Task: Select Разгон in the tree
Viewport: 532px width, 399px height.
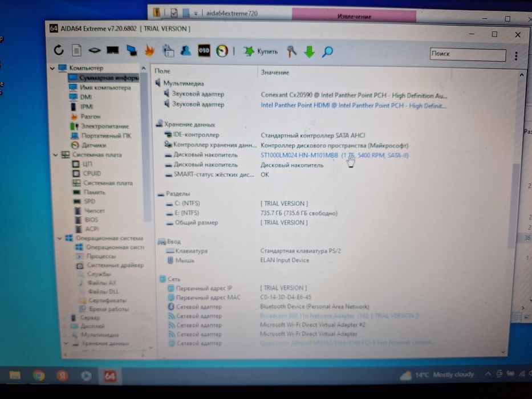Action: 86,116
